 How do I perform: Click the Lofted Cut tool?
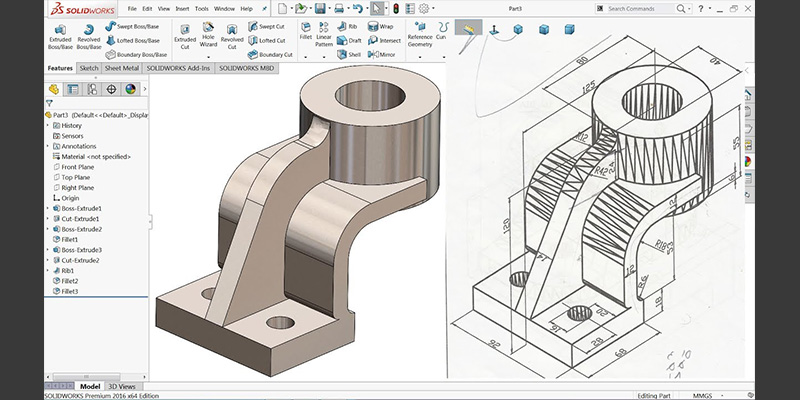[x=268, y=40]
